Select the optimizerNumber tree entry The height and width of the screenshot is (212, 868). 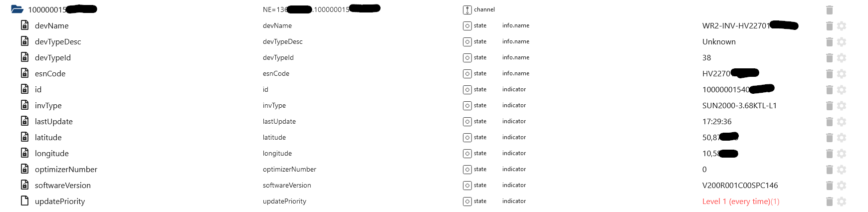[x=66, y=170]
